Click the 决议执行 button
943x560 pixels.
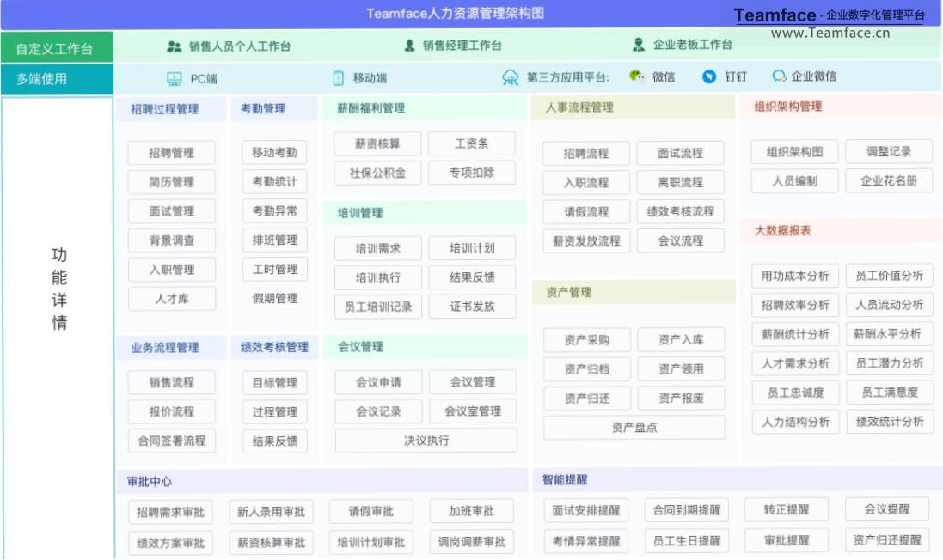click(426, 441)
